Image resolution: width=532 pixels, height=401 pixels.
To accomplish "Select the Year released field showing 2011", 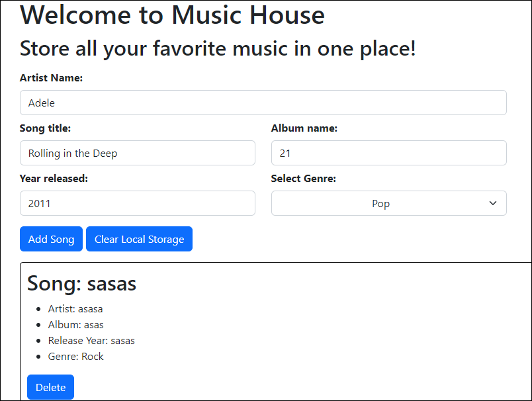I will [137, 203].
